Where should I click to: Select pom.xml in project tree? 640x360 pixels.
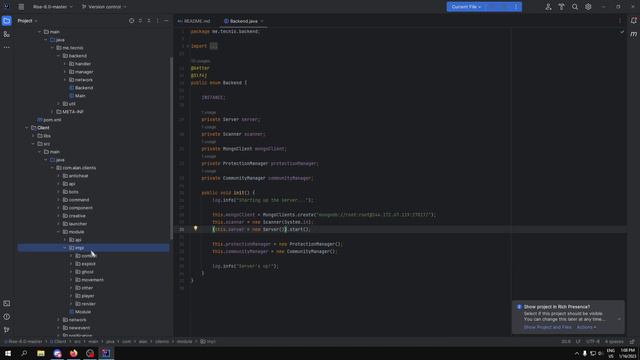[49, 120]
